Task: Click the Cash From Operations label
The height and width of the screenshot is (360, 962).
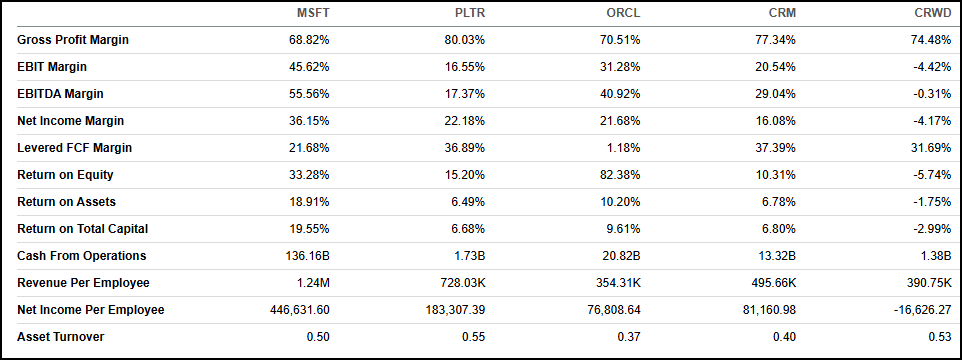Action: click(82, 256)
